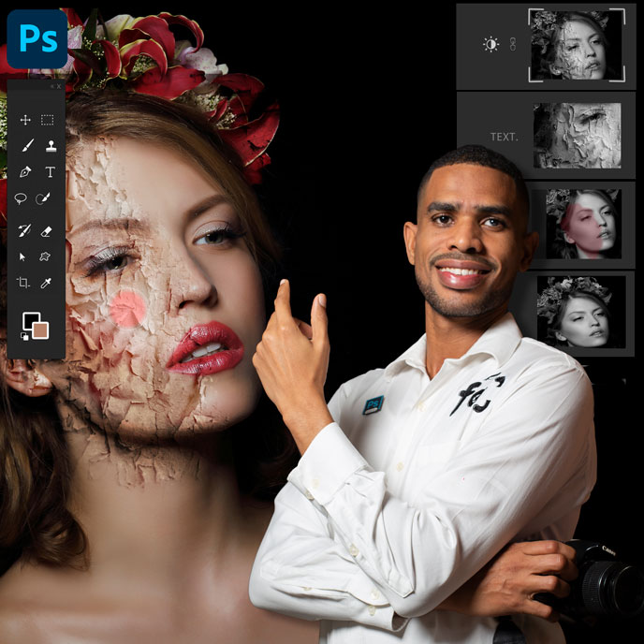
Task: Select the Pen tool
Action: point(25,172)
